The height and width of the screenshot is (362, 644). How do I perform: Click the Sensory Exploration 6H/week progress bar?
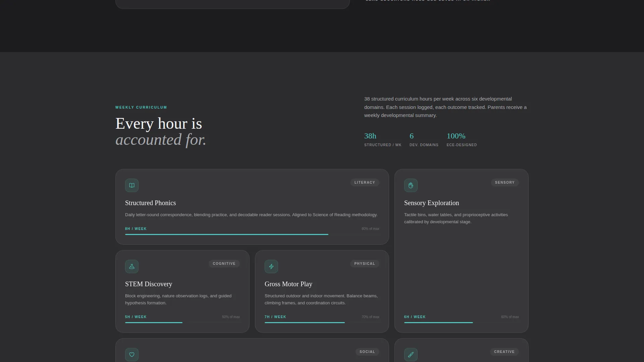pos(462,323)
